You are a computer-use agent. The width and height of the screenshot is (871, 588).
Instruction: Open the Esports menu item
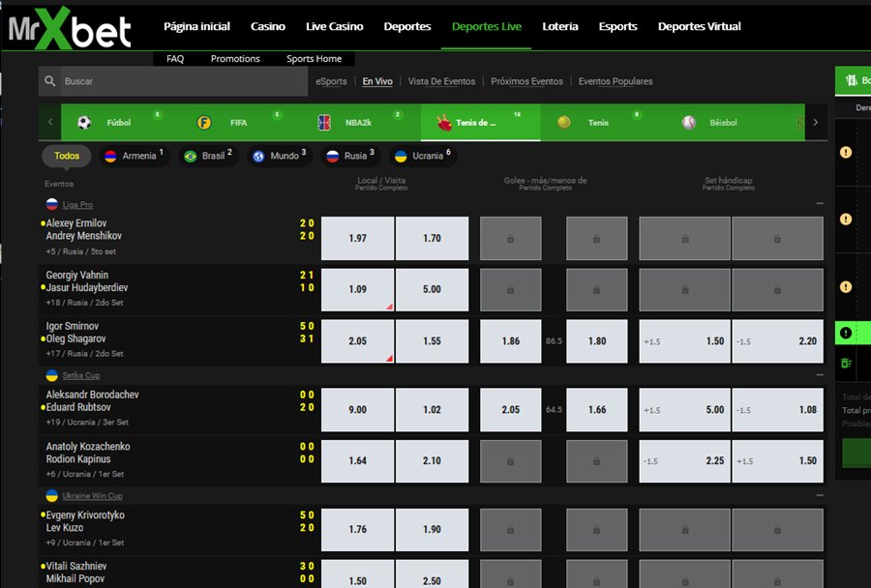click(617, 26)
